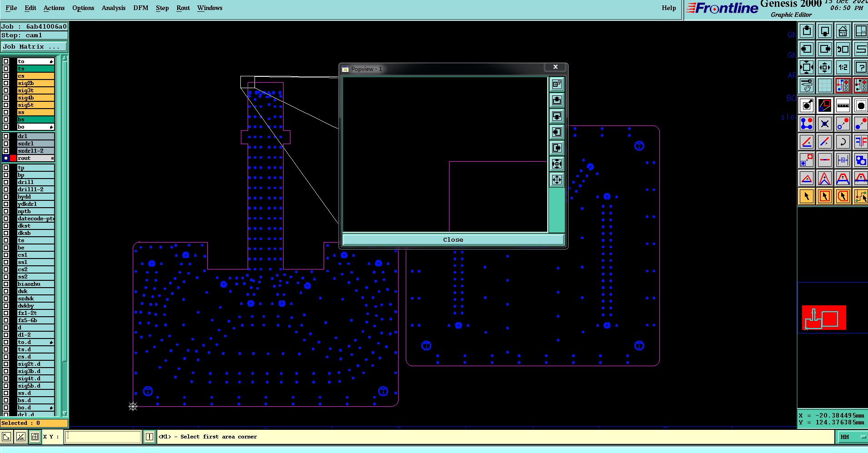Click the Close button in Popview

point(453,239)
